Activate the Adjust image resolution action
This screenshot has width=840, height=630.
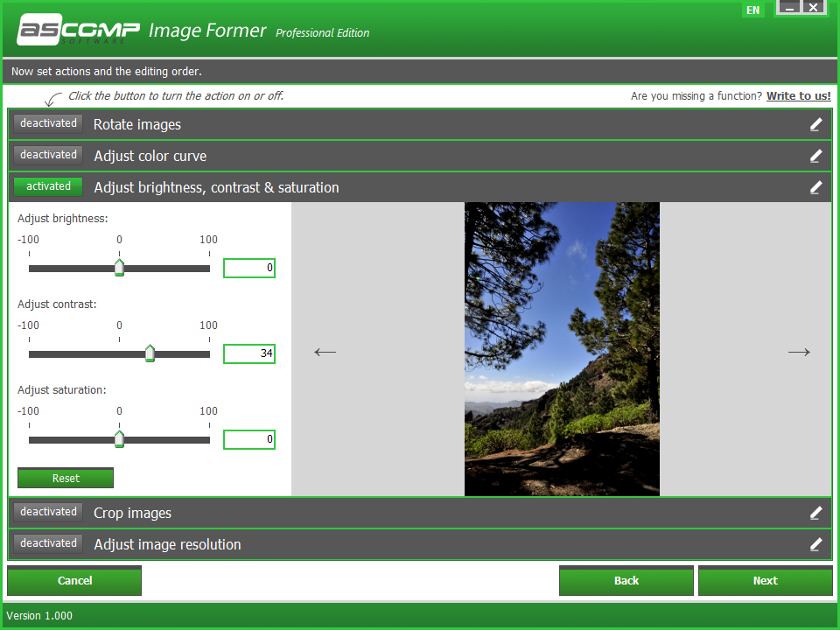[x=48, y=543]
